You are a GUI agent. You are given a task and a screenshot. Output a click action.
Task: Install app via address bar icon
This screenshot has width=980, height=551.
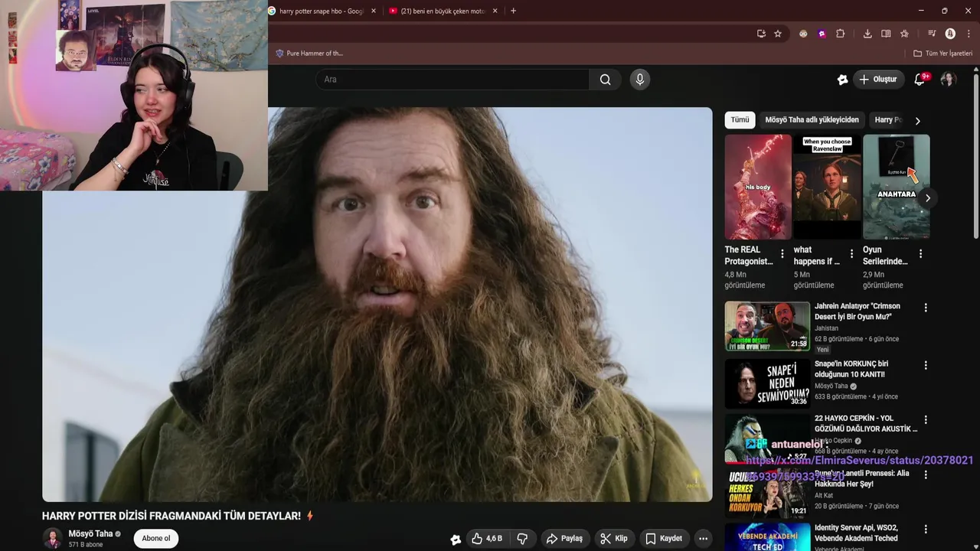[x=761, y=34]
